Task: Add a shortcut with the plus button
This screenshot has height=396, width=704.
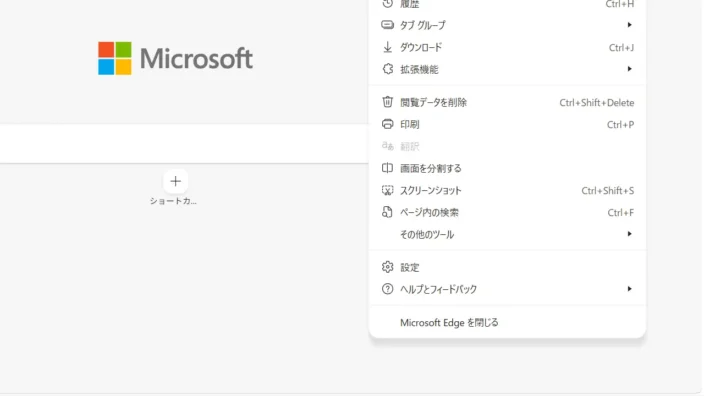Action: pyautogui.click(x=176, y=181)
